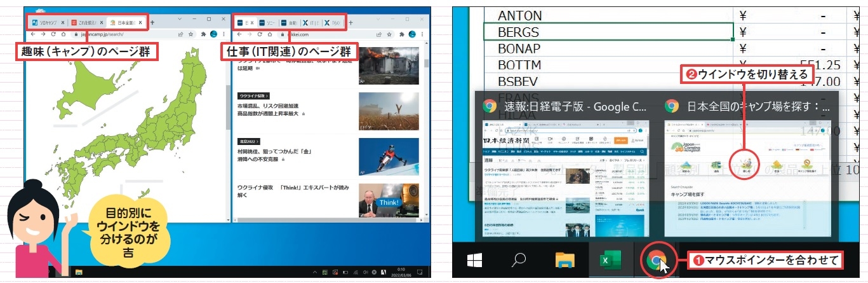This screenshot has width=868, height=283.
Task: Select the 日本全国 tab
Action: [x=126, y=22]
